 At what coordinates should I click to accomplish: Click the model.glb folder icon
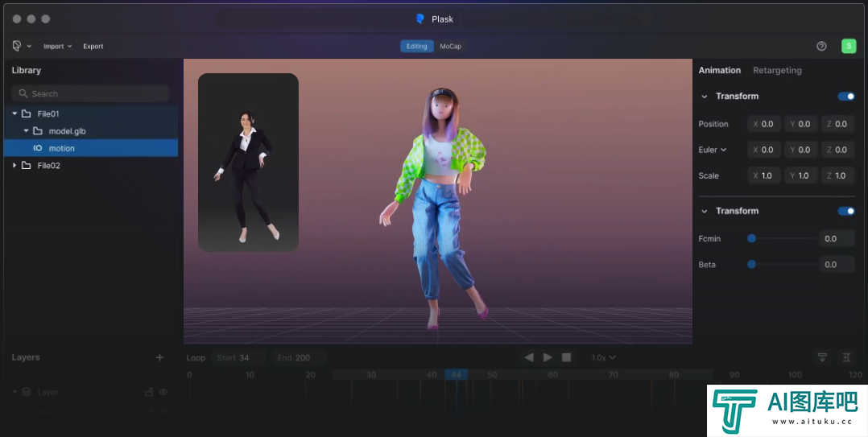[38, 131]
